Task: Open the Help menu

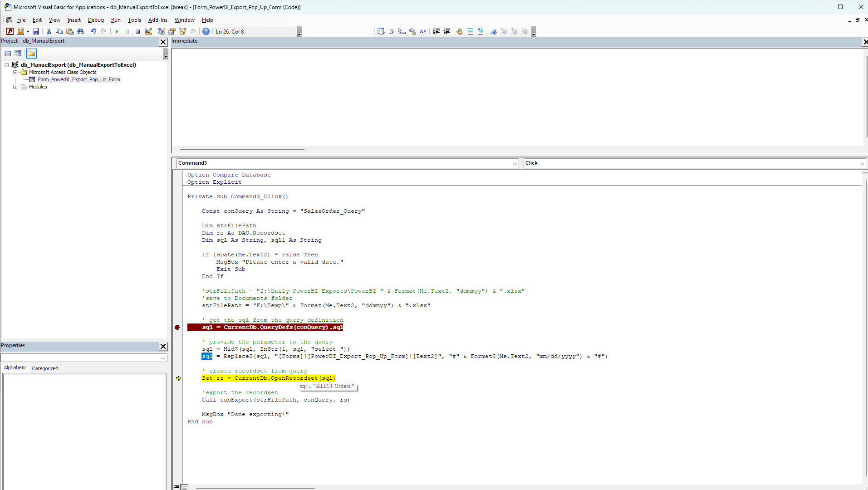Action: (x=207, y=20)
